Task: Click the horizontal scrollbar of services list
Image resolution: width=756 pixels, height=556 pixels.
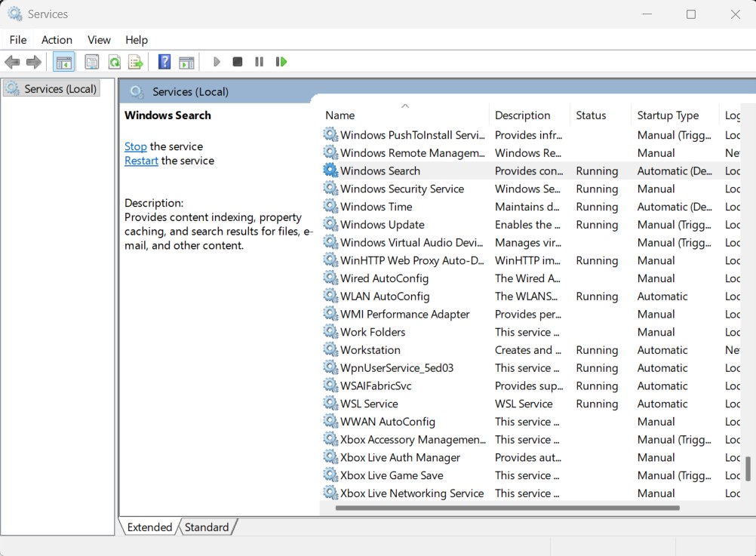Action: click(507, 508)
